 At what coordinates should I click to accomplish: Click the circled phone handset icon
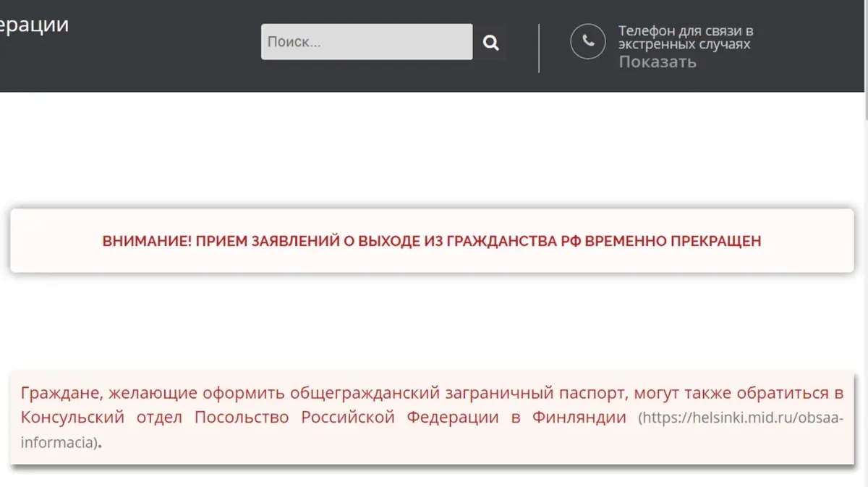click(x=587, y=42)
